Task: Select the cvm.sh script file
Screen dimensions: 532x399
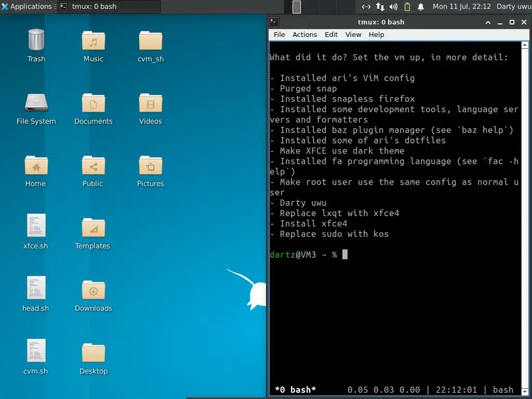Action: [36, 356]
